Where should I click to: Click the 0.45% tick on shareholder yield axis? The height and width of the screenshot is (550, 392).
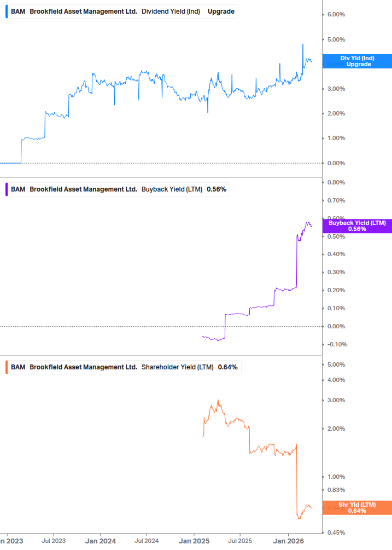(x=336, y=533)
